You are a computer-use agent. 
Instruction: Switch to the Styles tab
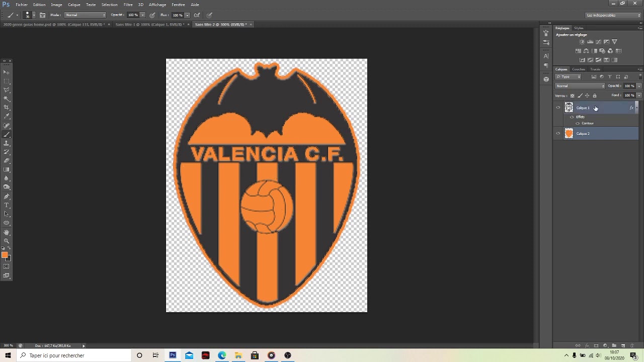pos(579,28)
